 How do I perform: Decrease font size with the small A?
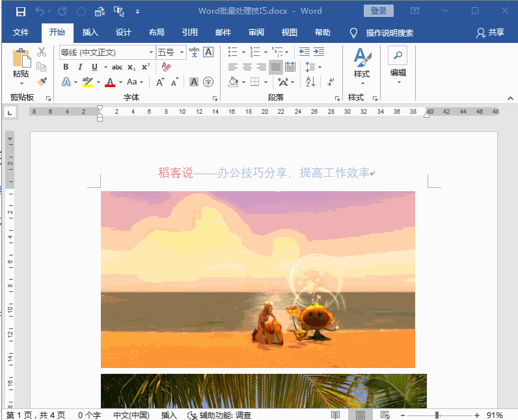tap(175, 82)
